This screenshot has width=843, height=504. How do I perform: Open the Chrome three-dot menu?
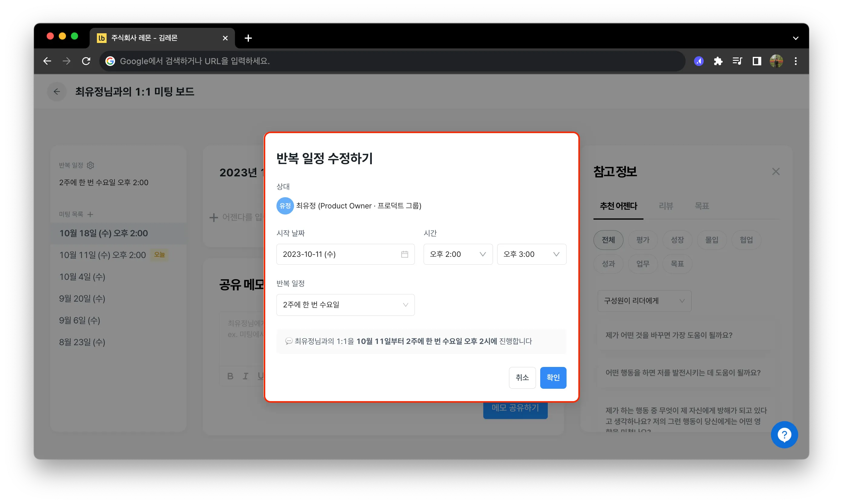[x=796, y=61]
